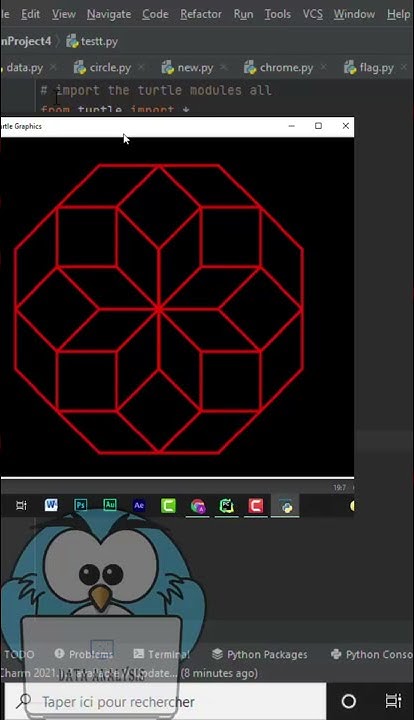Click the testt.py breadcrumb
414x720 pixels.
tap(92, 41)
